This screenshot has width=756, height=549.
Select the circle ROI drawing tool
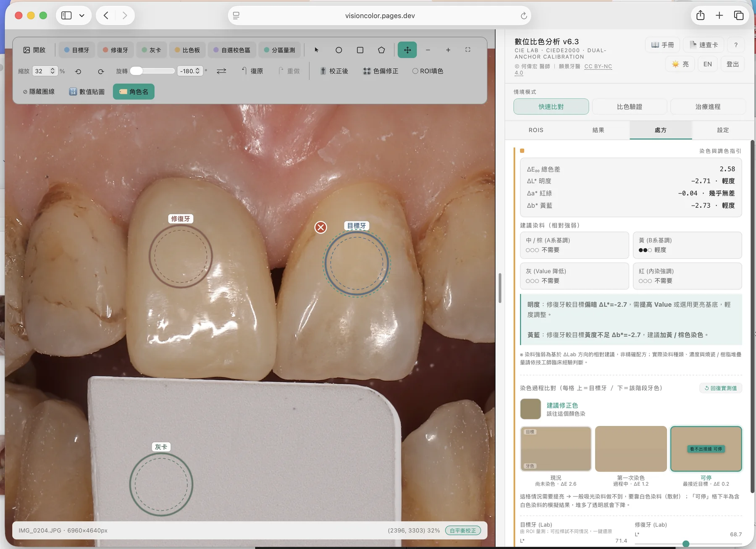coord(339,50)
